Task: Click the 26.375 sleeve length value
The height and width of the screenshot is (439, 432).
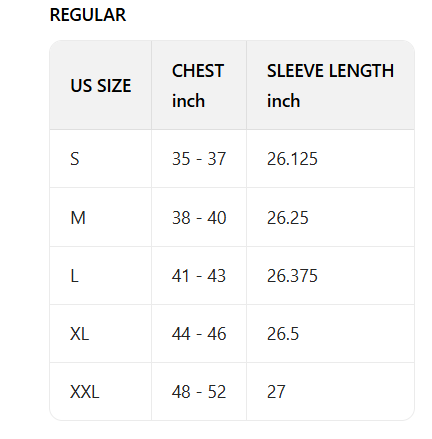Action: click(x=292, y=276)
